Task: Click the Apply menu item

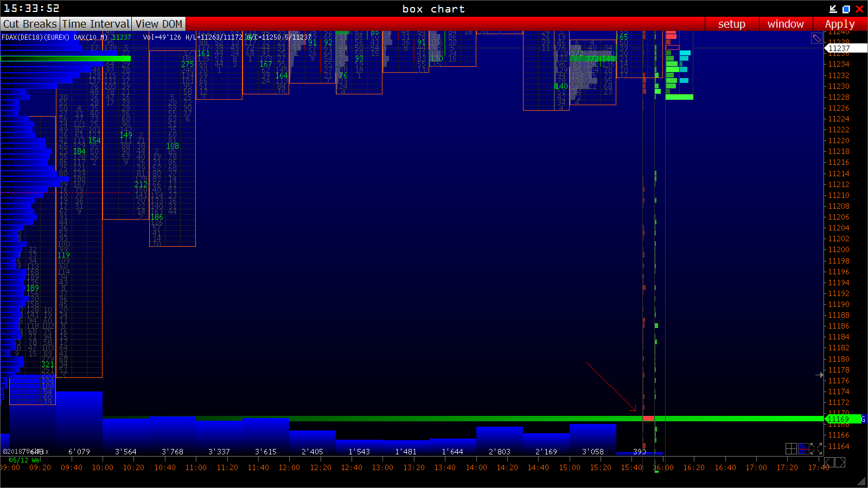Action: [840, 24]
